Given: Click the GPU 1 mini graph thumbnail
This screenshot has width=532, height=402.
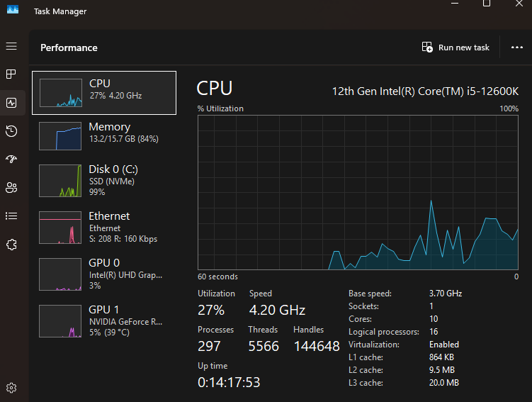Looking at the screenshot, I should point(60,321).
